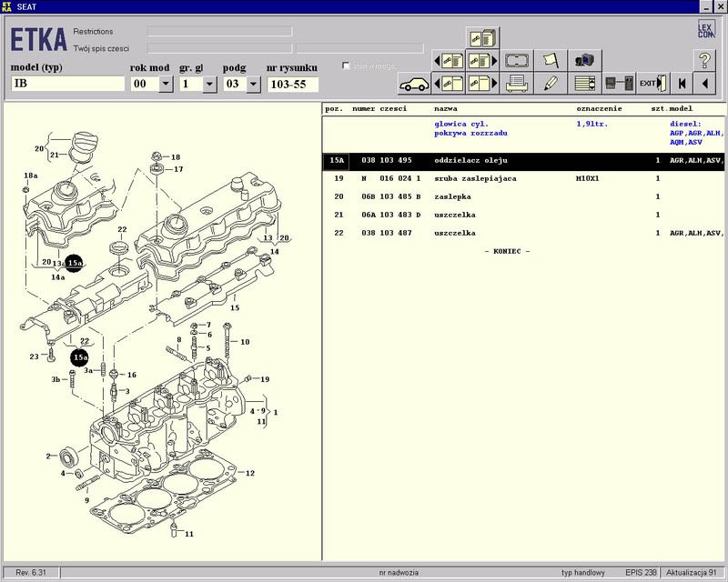Click 'Rev. 6.31' in the status bar
The image size is (728, 582).
pyautogui.click(x=31, y=573)
